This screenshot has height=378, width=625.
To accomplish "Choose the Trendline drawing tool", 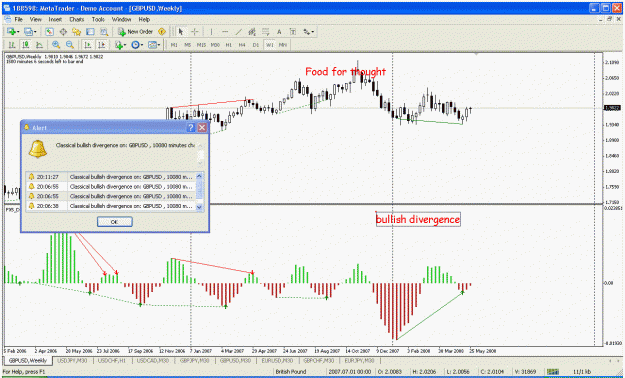I will [238, 32].
